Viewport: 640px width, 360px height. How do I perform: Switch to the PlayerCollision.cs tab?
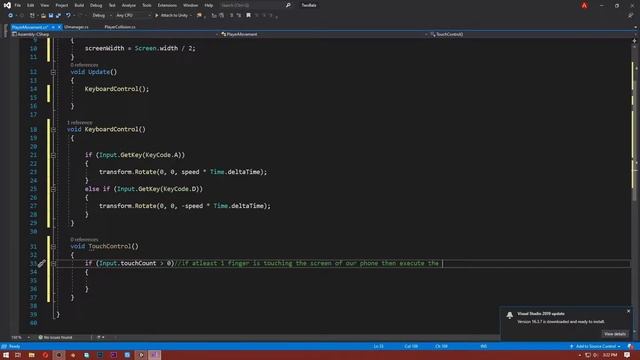(x=120, y=27)
